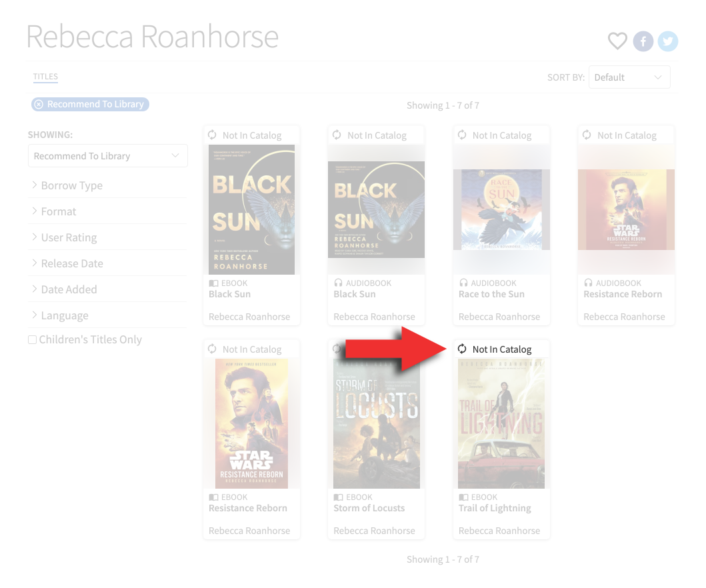The height and width of the screenshot is (588, 706).
Task: Open Resistance Reborn ebook title link
Action: 247,508
